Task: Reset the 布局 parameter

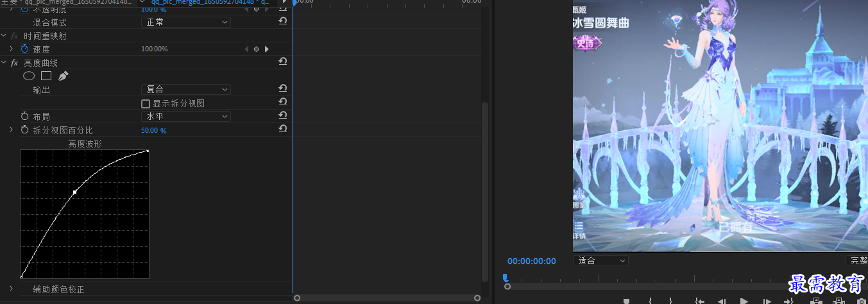Action: (x=282, y=116)
